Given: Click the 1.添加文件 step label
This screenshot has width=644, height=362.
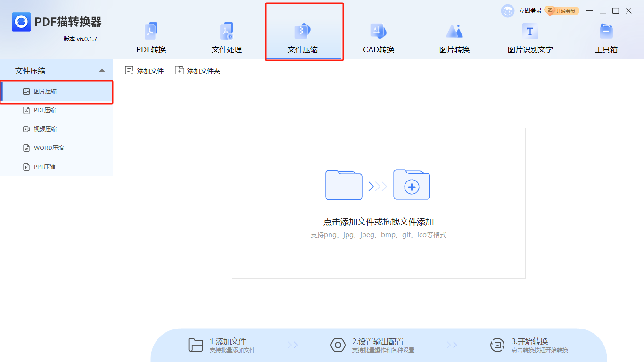Looking at the screenshot, I should click(x=228, y=342).
